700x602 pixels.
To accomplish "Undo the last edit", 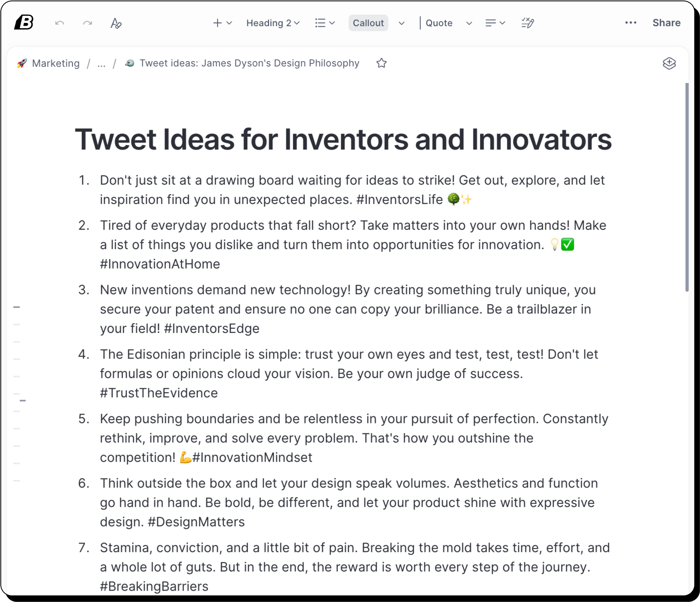I will coord(60,23).
